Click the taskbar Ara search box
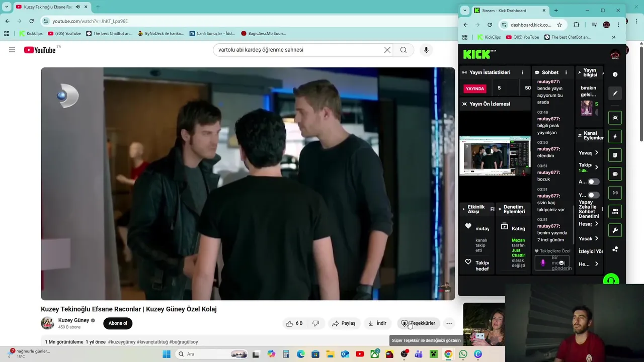644x362 pixels. [x=211, y=354]
